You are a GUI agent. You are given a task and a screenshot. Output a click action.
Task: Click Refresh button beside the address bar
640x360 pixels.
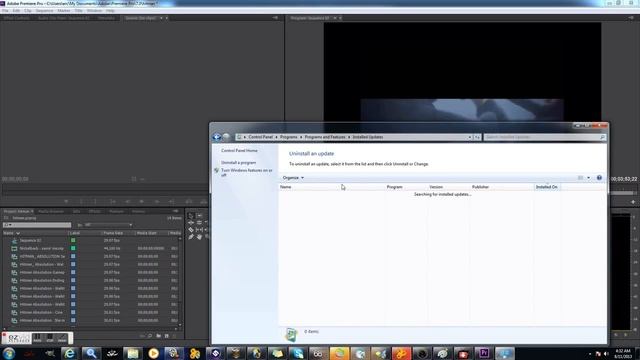click(x=477, y=137)
